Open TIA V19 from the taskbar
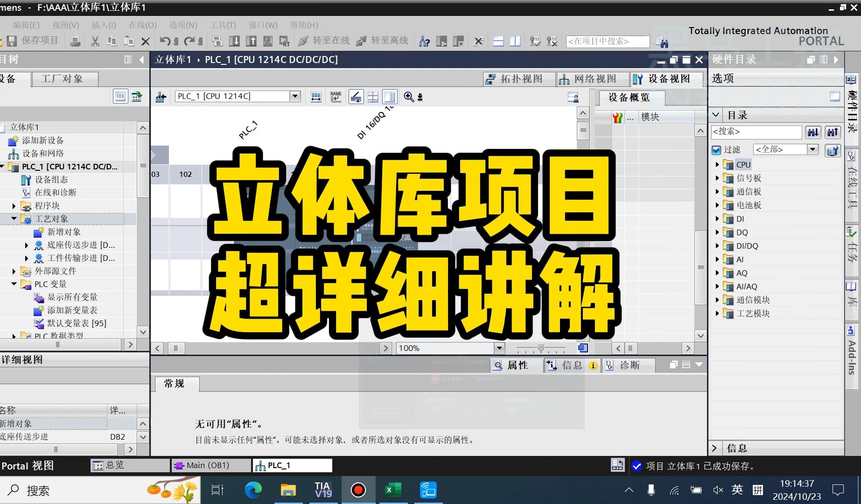The image size is (861, 504). (x=323, y=490)
